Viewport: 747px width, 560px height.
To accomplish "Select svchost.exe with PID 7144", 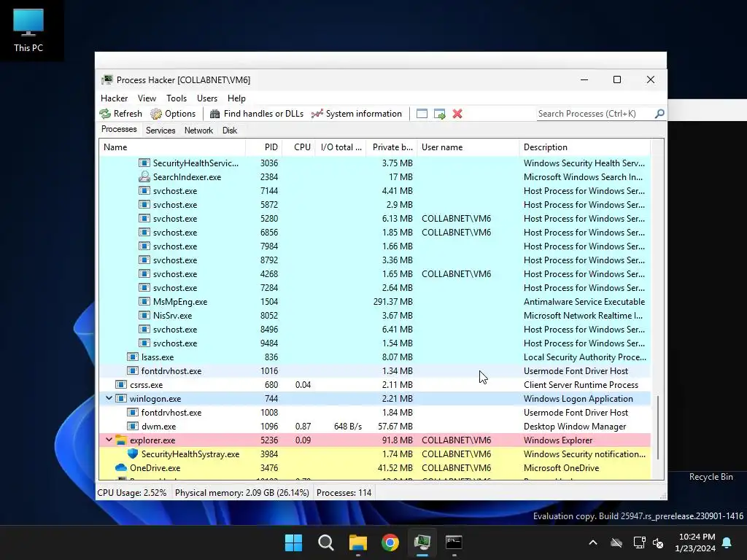I will pyautogui.click(x=374, y=190).
